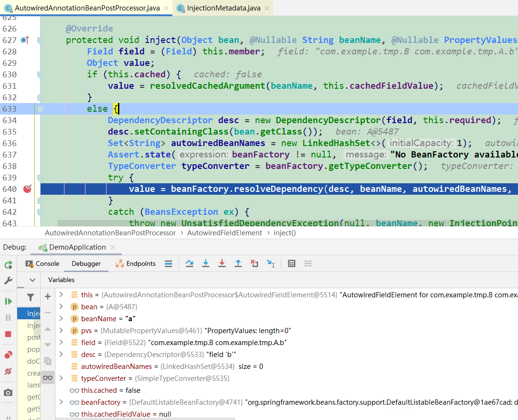
Task: Click the Step Into arrow icon
Action: pos(205,263)
